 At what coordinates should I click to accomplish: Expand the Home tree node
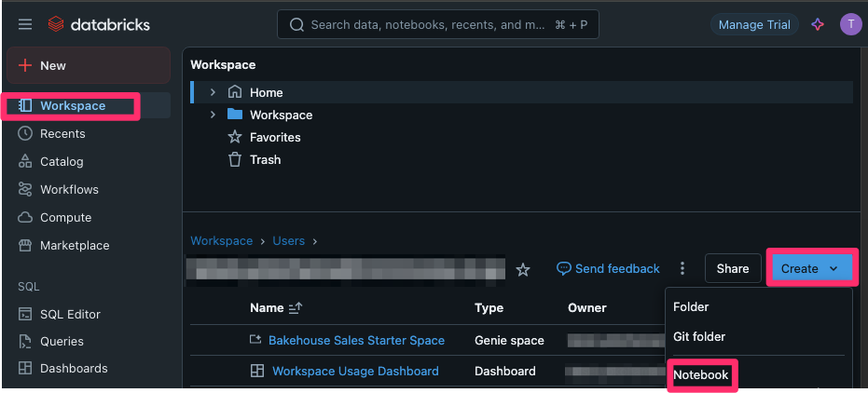click(x=214, y=92)
